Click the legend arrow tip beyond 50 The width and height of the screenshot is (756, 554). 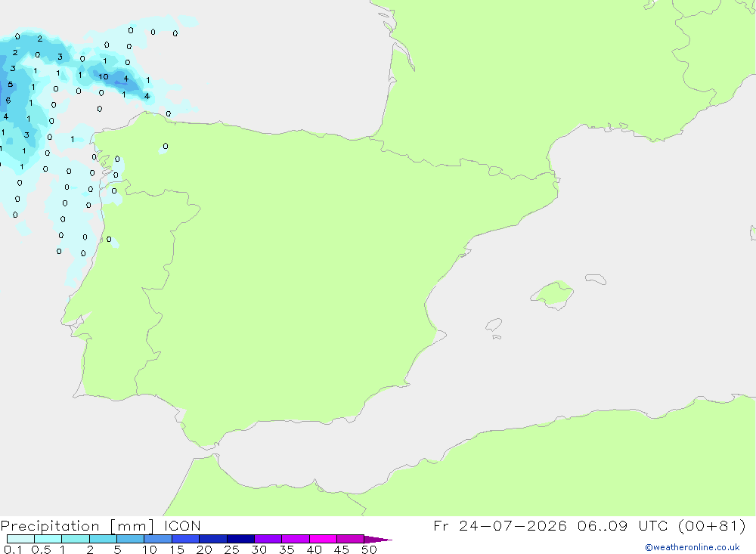pos(379,540)
